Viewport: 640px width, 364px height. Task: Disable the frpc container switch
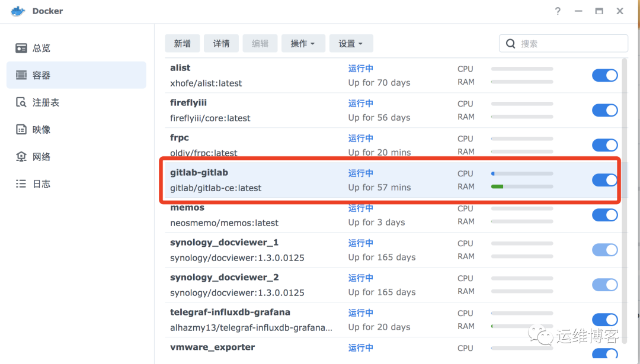coord(605,145)
